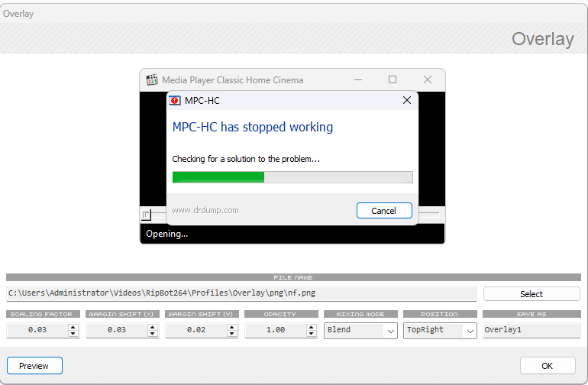The height and width of the screenshot is (385, 588).
Task: Click the Opening... status text
Action: click(x=167, y=234)
